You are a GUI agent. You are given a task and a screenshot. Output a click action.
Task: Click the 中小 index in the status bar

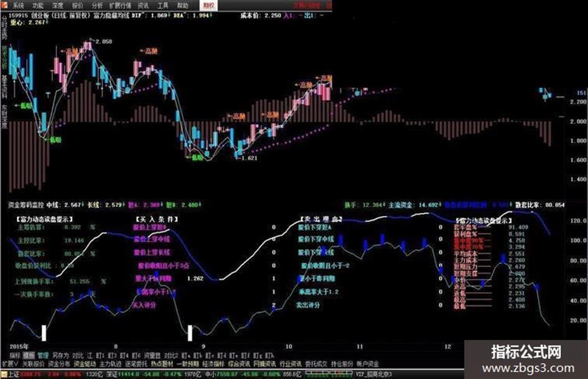[x=211, y=374]
